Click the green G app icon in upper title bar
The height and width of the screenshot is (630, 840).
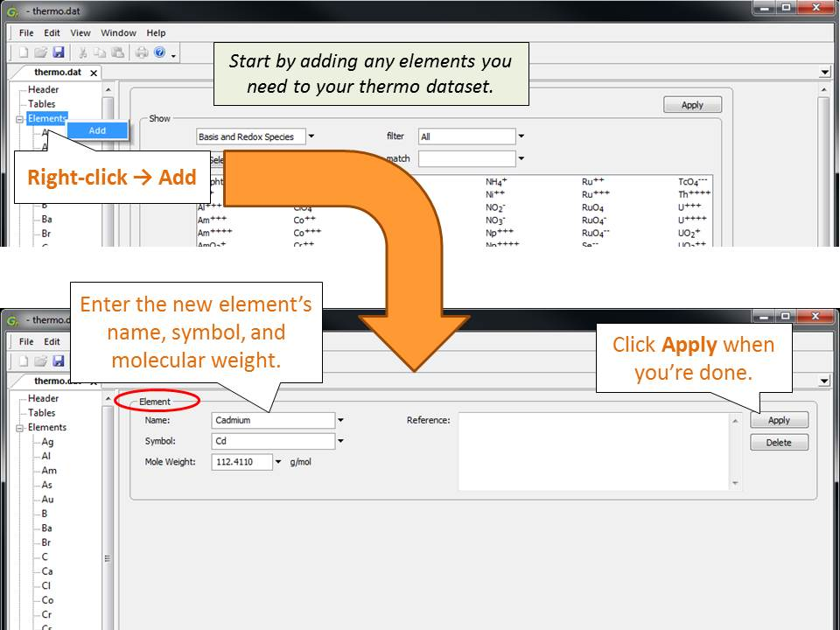[12, 11]
